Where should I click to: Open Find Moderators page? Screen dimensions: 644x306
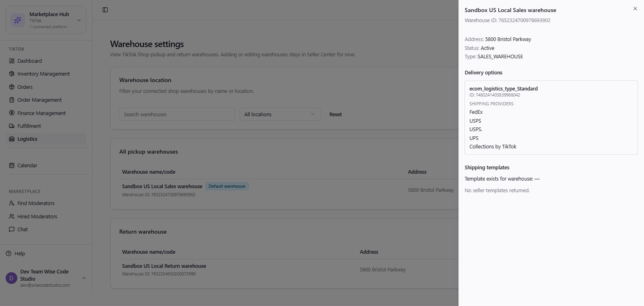(46, 203)
